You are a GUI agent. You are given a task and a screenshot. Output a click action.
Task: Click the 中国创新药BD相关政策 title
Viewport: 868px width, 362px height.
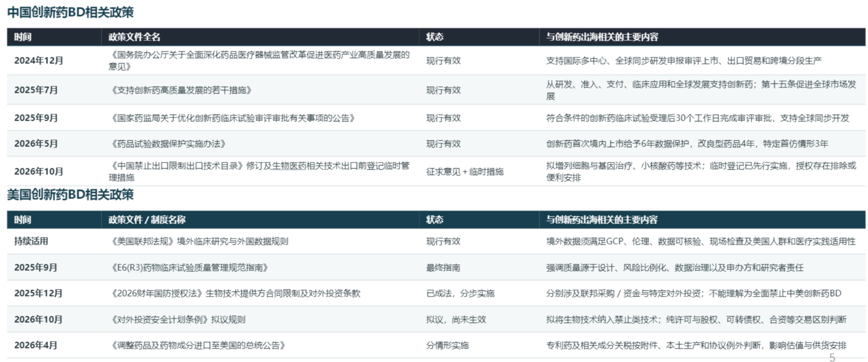coord(70,12)
